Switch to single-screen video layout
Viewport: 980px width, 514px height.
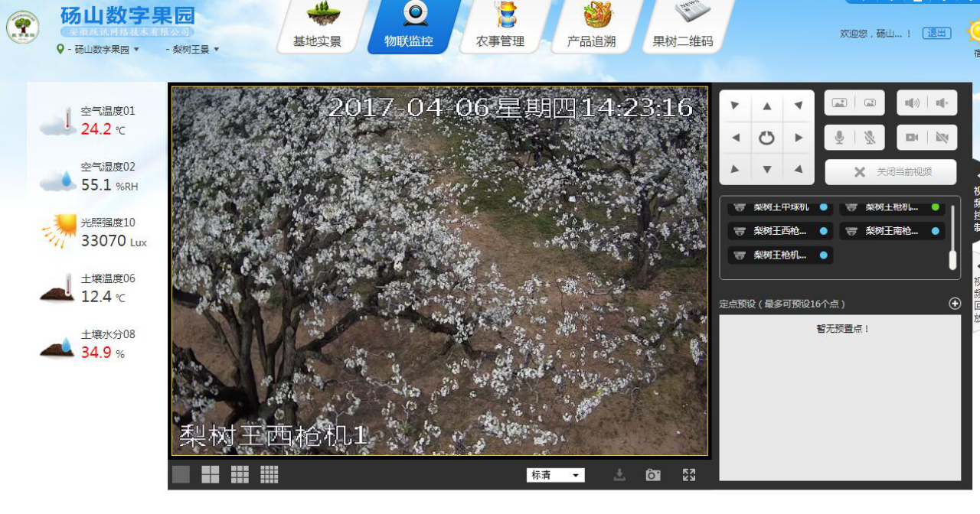181,474
